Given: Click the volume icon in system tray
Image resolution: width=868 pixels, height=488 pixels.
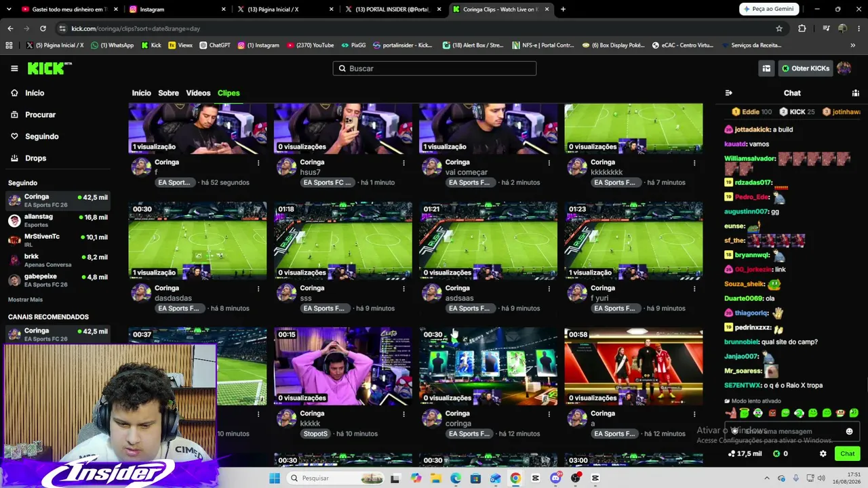Looking at the screenshot, I should point(820,478).
